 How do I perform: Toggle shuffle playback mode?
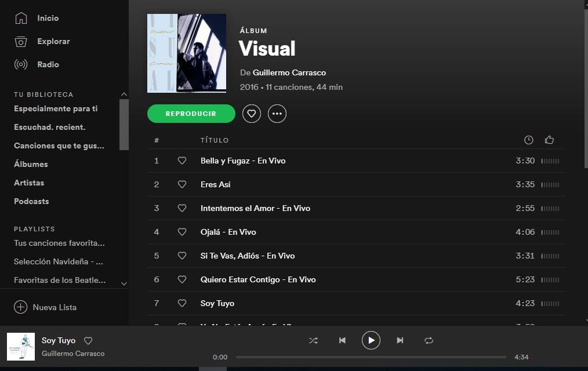(314, 341)
